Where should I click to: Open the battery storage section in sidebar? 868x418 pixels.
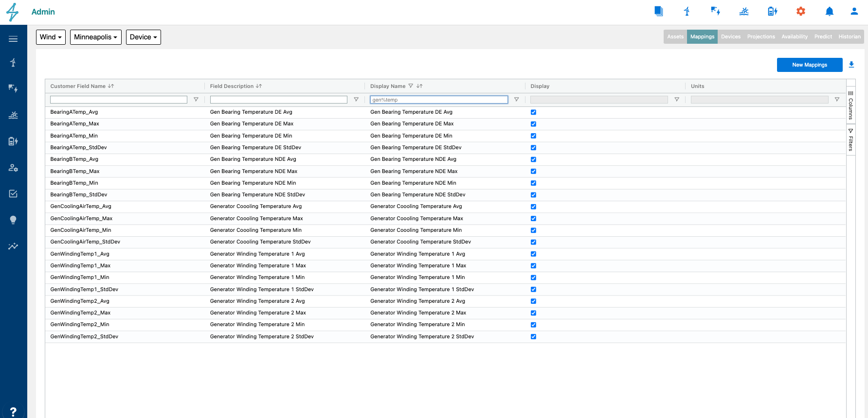[13, 141]
